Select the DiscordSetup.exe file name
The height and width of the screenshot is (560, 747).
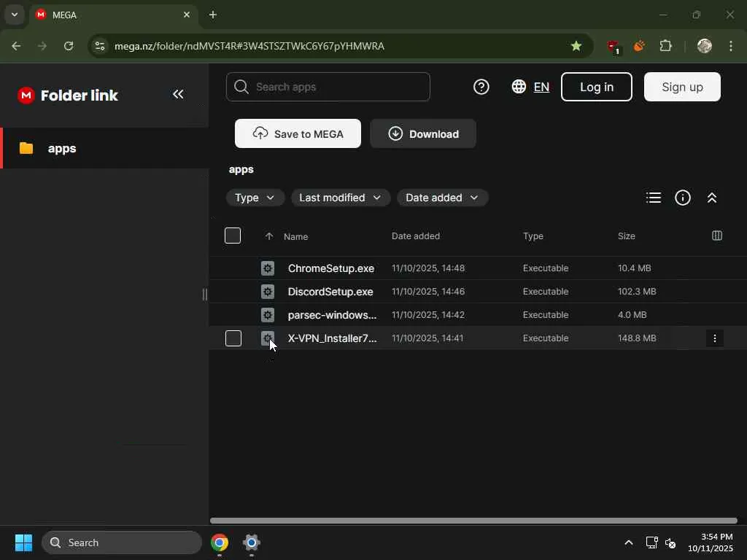[x=330, y=292]
